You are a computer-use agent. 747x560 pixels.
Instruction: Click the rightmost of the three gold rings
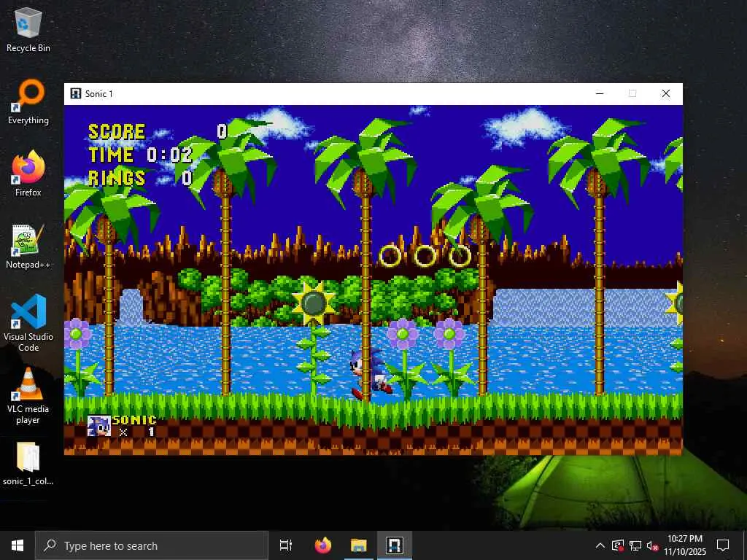coord(460,256)
